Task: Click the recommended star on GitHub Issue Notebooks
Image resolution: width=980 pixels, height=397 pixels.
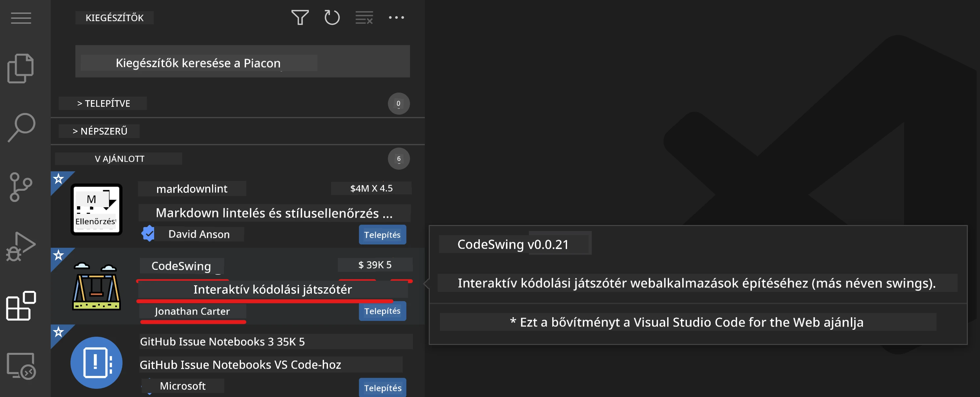Action: tap(58, 332)
